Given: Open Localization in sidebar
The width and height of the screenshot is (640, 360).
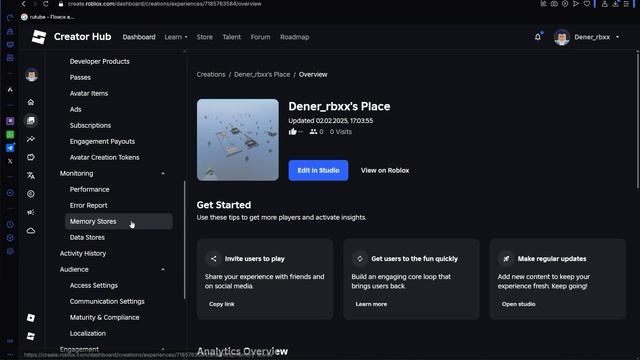Looking at the screenshot, I should [88, 333].
